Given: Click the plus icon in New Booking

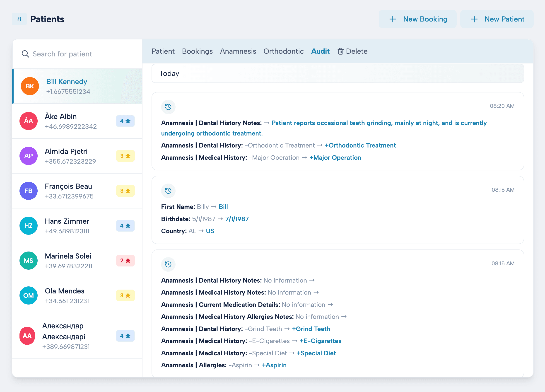Looking at the screenshot, I should [x=393, y=19].
